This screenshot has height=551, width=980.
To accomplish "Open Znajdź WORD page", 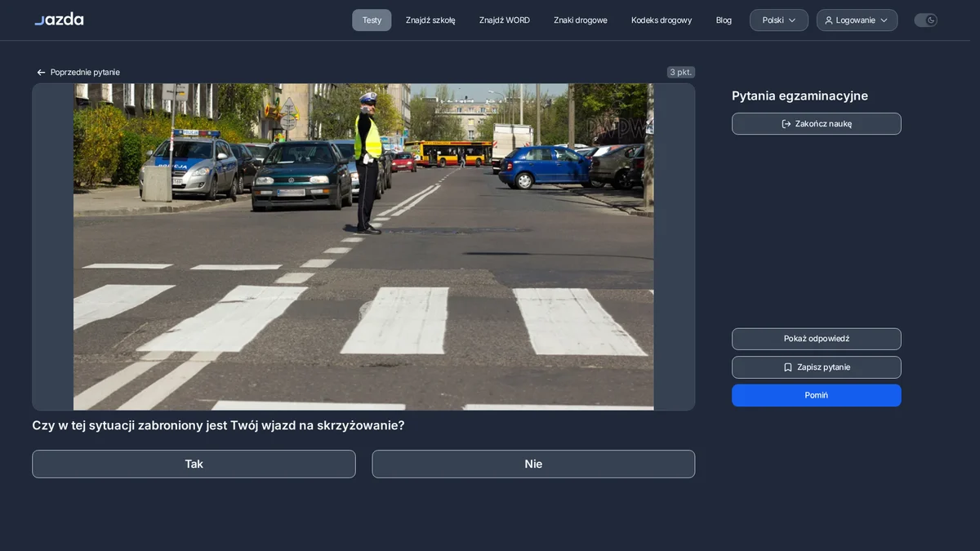I will pyautogui.click(x=505, y=20).
